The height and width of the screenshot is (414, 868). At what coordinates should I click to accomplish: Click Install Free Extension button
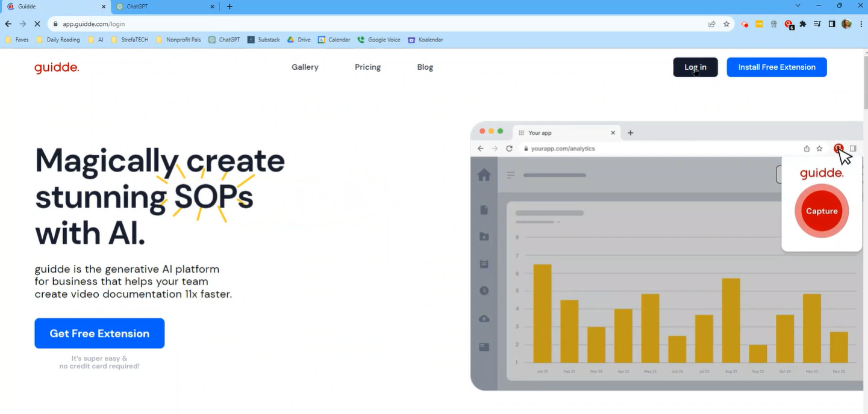click(x=776, y=67)
